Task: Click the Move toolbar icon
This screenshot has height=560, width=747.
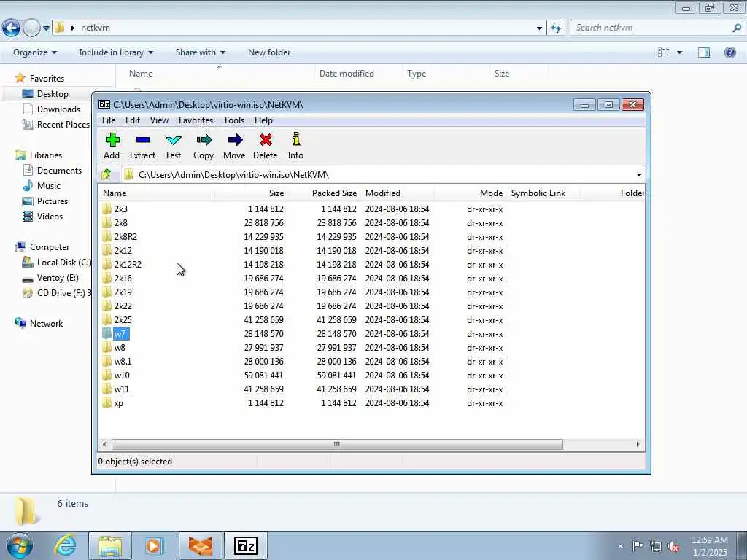Action: (234, 140)
